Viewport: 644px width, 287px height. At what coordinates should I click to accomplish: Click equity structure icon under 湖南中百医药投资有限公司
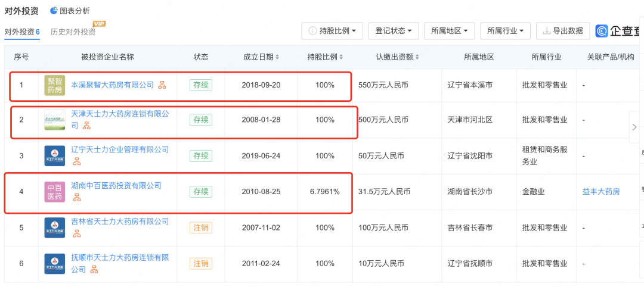click(x=76, y=198)
